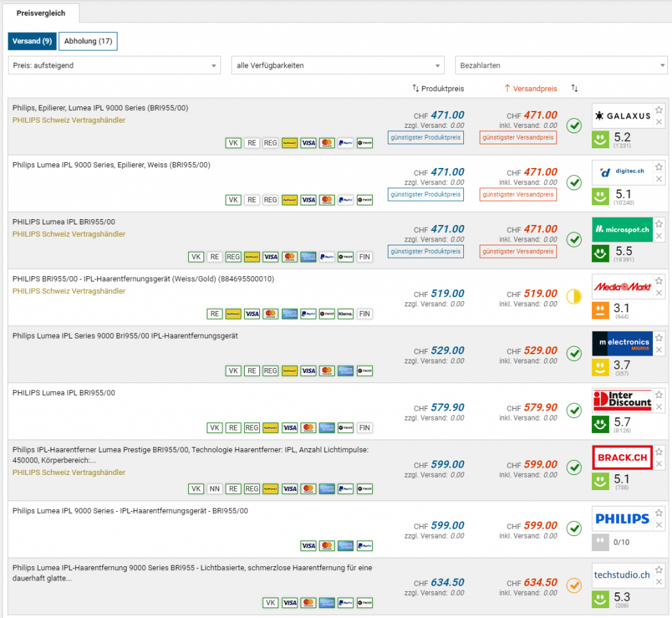Toggle the favorite star for BRACK.CH

659,451
